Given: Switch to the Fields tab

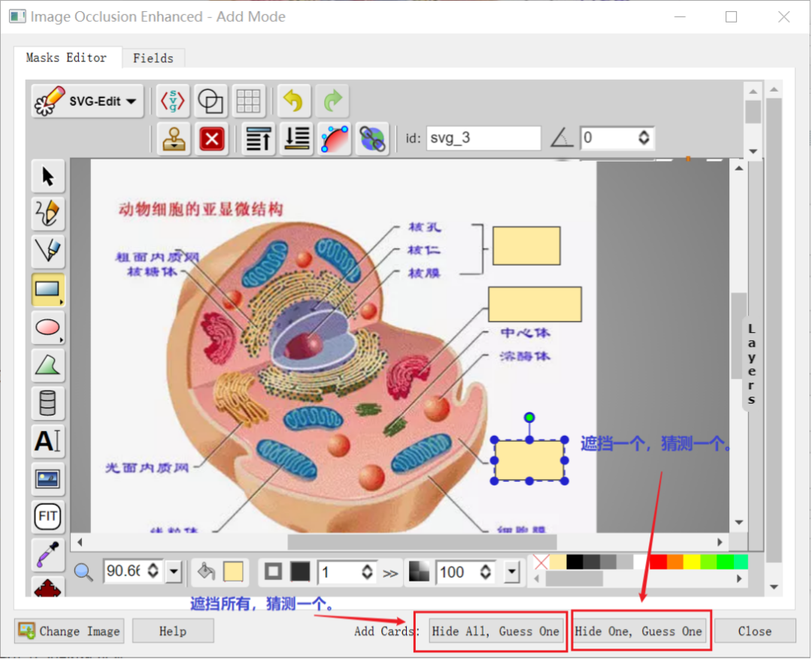Looking at the screenshot, I should point(153,58).
